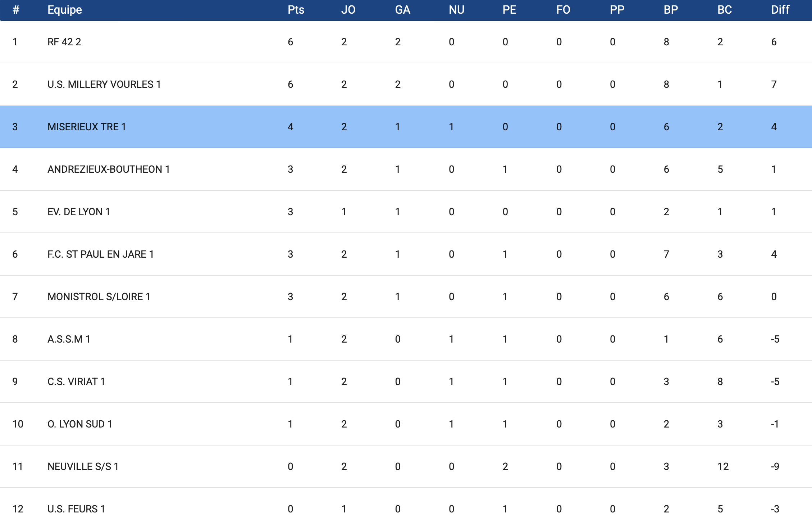812x529 pixels.
Task: Select O. LYON SUD 1 row
Action: (80, 424)
